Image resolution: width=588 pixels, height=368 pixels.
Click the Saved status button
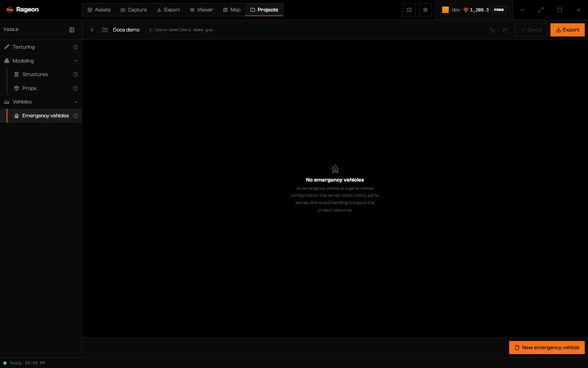click(531, 30)
